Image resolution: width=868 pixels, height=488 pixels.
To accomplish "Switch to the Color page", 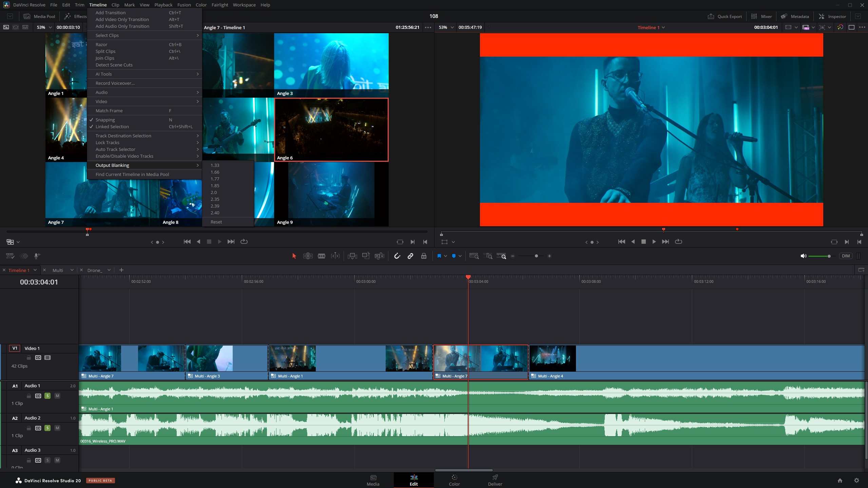I will [x=454, y=480].
